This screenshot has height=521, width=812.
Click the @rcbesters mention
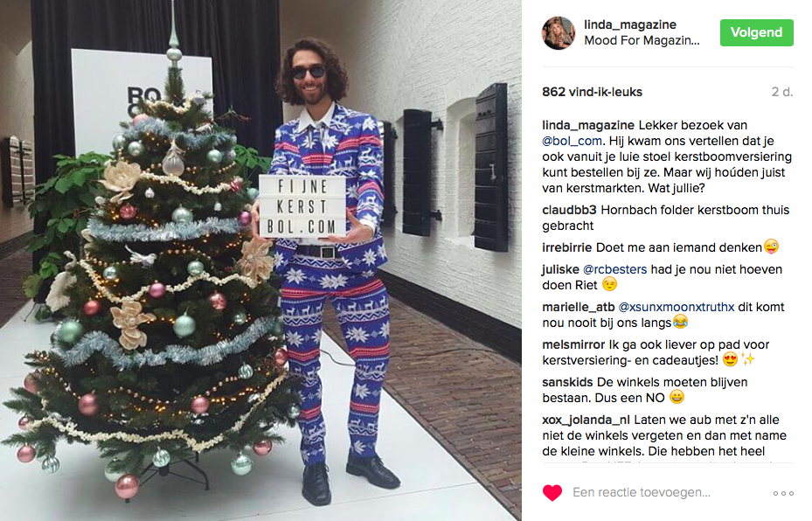pos(614,269)
